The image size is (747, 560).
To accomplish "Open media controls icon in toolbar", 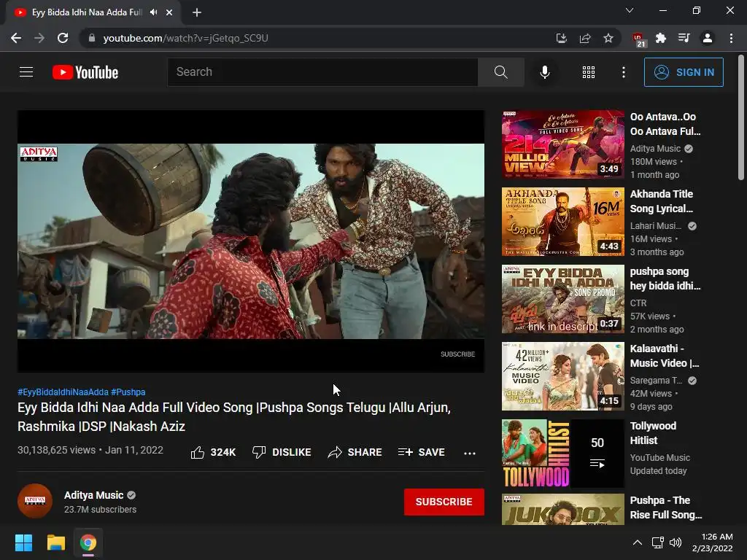I will (x=684, y=38).
